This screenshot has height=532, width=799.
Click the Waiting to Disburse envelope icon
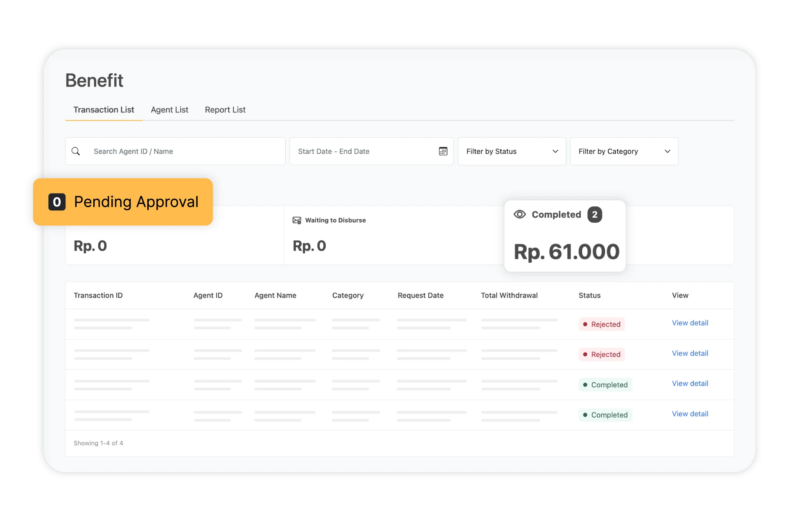point(297,220)
